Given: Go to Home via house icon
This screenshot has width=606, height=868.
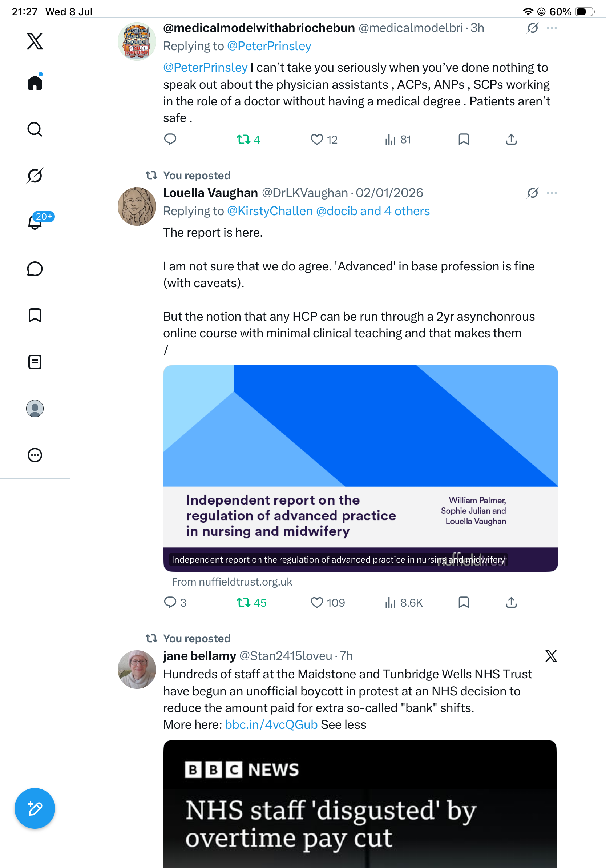Looking at the screenshot, I should coord(35,83).
